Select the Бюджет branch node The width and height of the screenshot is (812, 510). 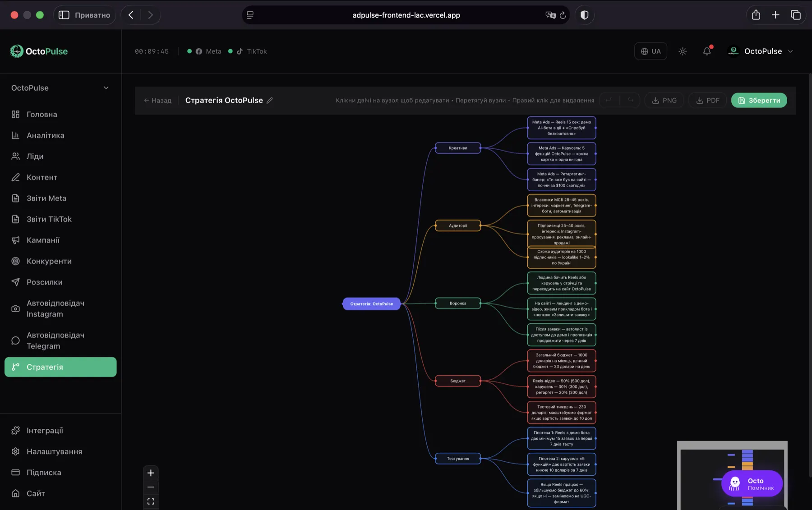coord(458,381)
